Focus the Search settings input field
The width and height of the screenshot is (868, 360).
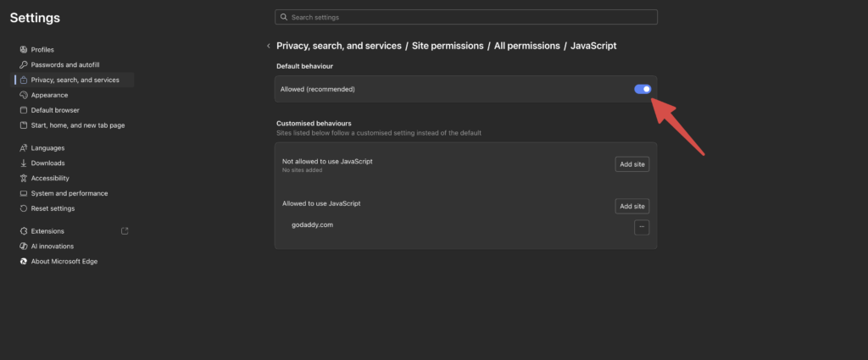(466, 17)
